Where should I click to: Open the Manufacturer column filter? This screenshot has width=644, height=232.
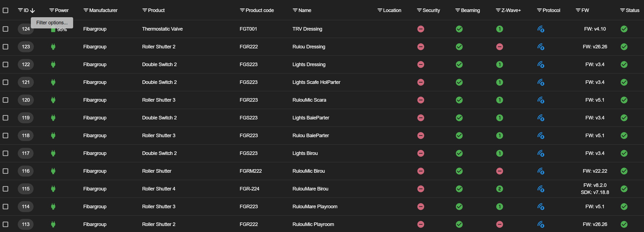(x=86, y=10)
